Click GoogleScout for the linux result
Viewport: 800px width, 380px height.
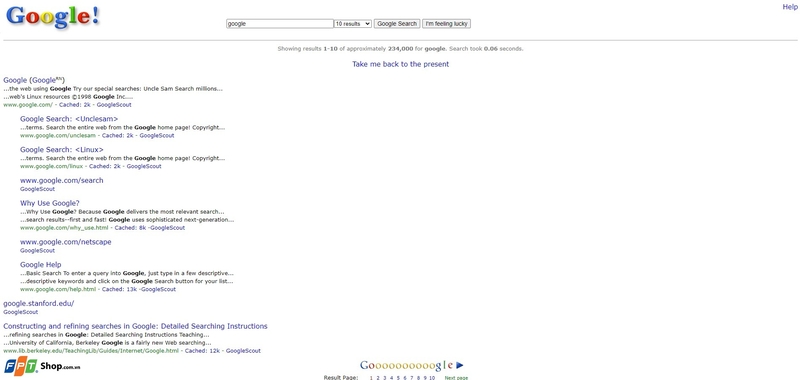tap(144, 166)
